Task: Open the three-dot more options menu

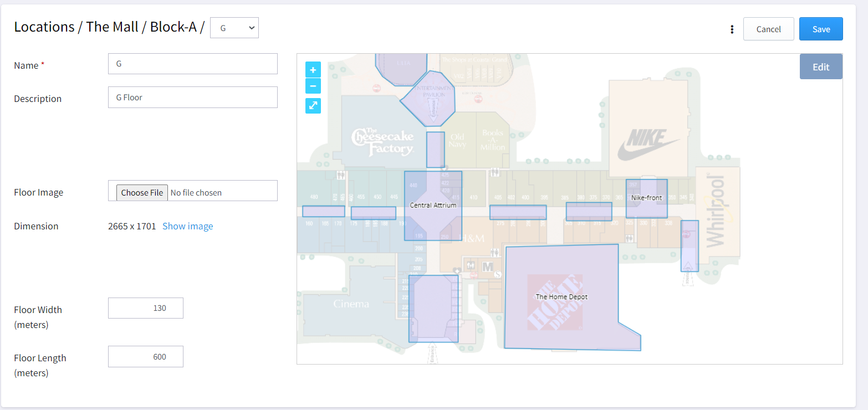Action: click(732, 29)
